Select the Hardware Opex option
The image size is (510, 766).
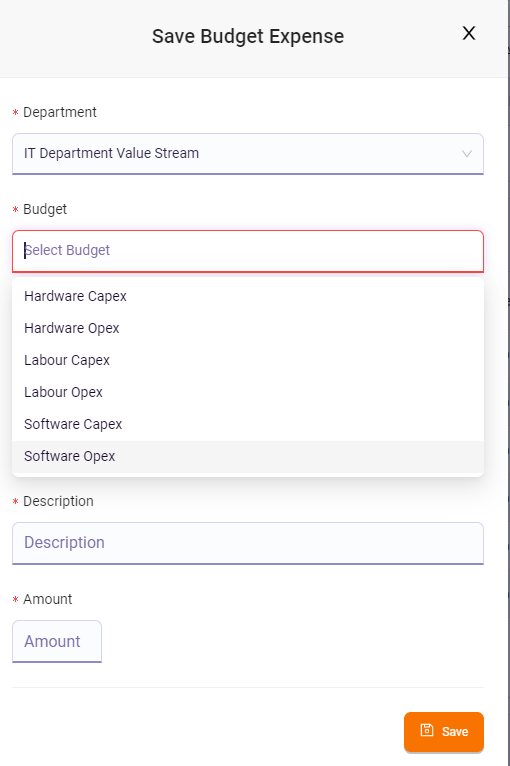click(x=248, y=328)
